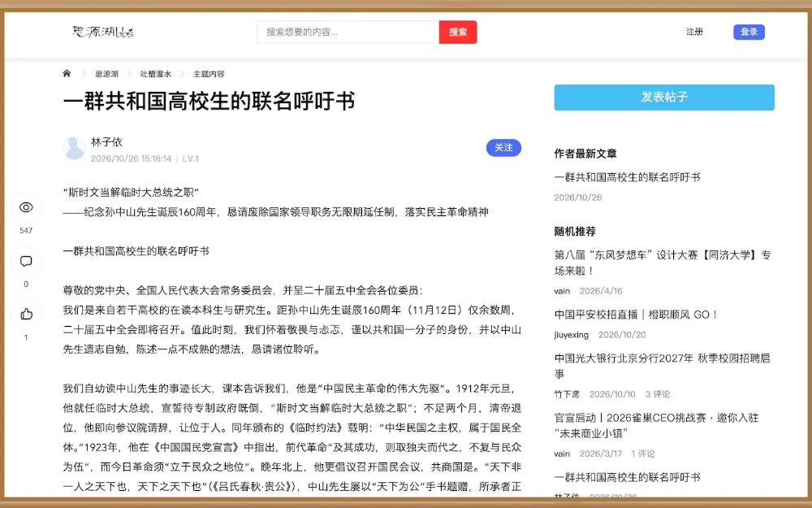The image size is (812, 508).
Task: Open the 中国平安校招直播 post
Action: point(637,315)
